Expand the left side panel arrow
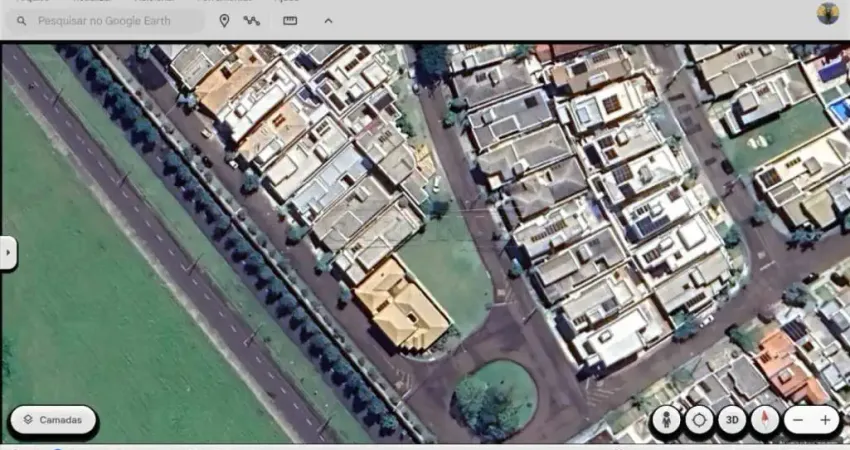The width and height of the screenshot is (850, 450). pos(8,253)
